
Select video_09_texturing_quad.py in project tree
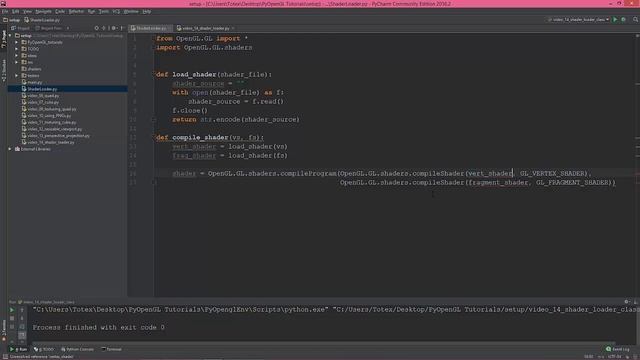49,109
